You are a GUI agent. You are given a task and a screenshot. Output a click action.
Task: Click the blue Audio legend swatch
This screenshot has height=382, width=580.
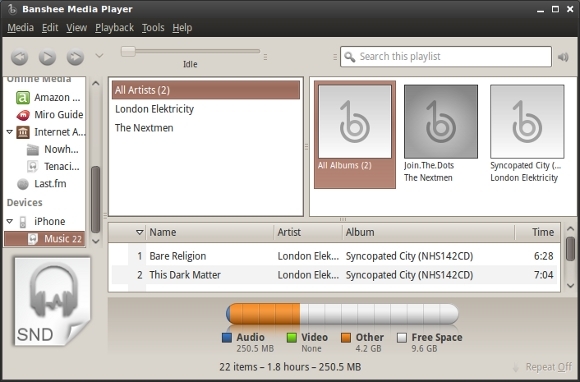point(227,338)
